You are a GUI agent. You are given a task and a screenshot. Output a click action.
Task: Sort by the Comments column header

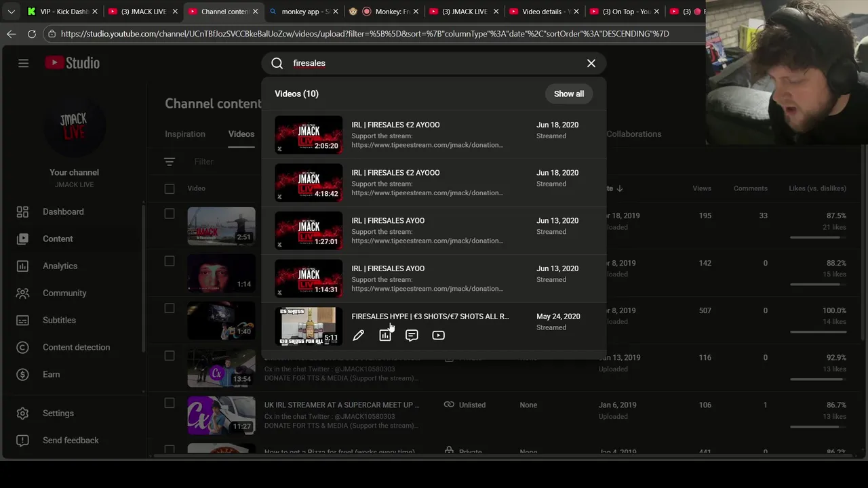pyautogui.click(x=751, y=188)
